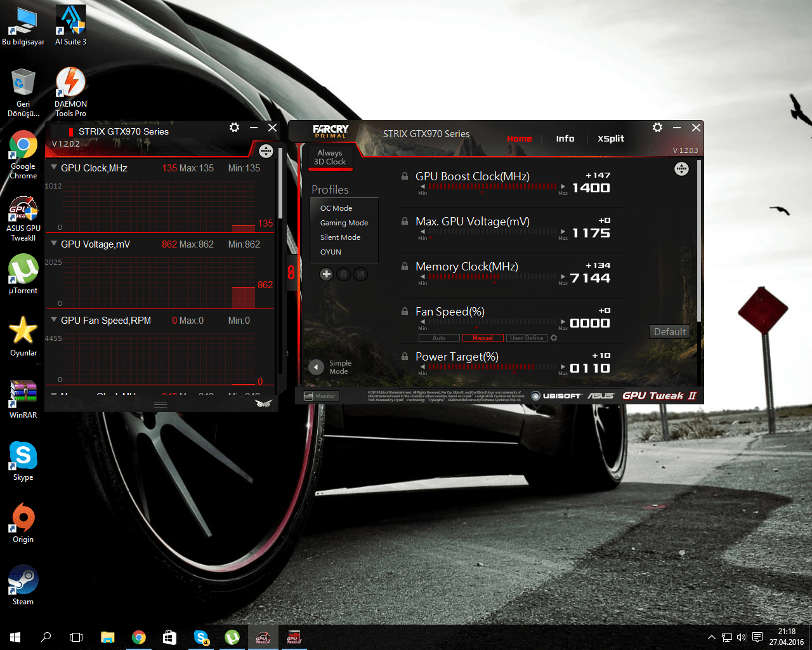Open ASUS GPU TweakII desktop shortcut
Viewport: 812px width, 650px height.
click(23, 218)
